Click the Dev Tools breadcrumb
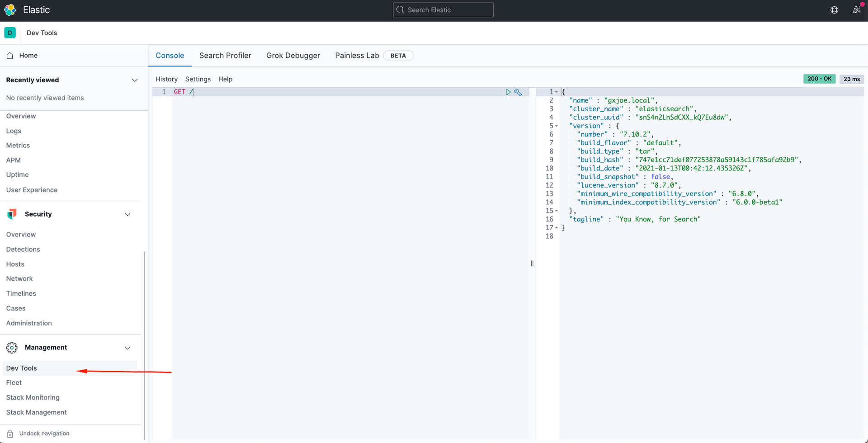This screenshot has width=868, height=443. pos(42,33)
